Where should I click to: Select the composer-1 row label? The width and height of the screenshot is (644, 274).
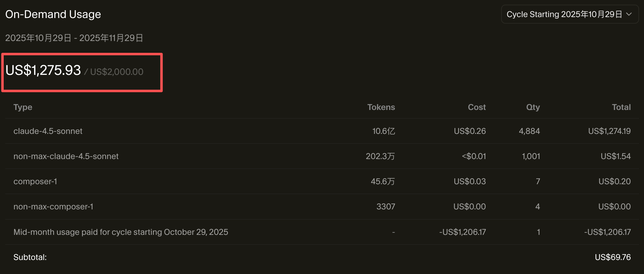pyautogui.click(x=35, y=181)
